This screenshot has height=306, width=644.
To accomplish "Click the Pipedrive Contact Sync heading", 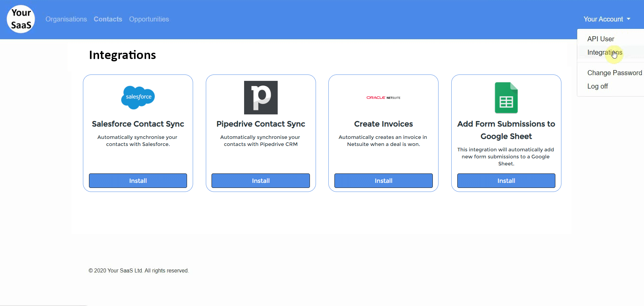I will [261, 124].
